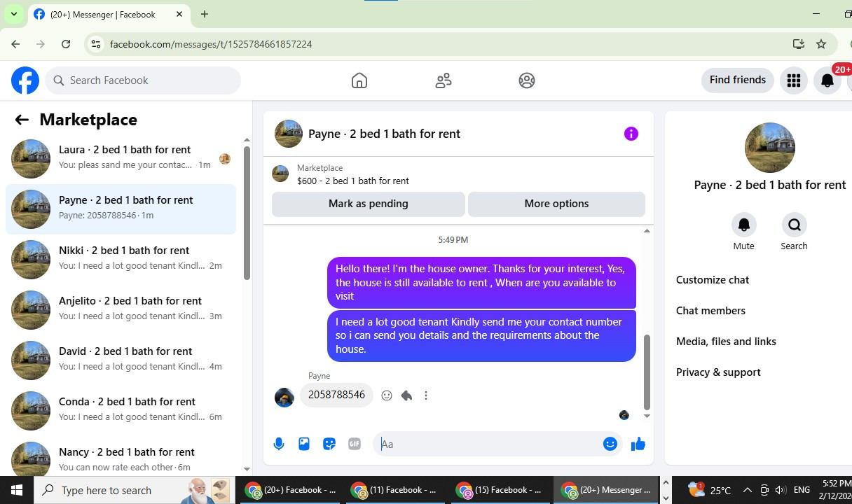Open the $600 marketplace listing link
The image size is (852, 504).
[x=353, y=181]
